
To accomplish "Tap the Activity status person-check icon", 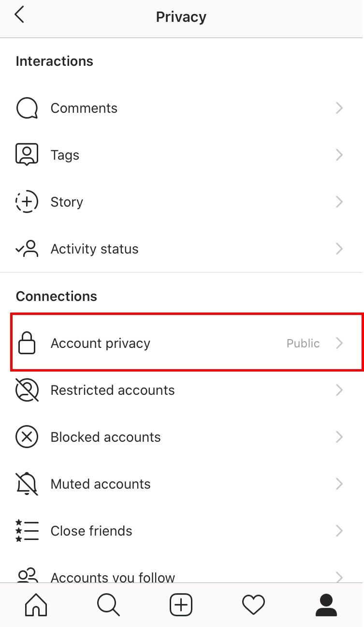I will pos(27,249).
